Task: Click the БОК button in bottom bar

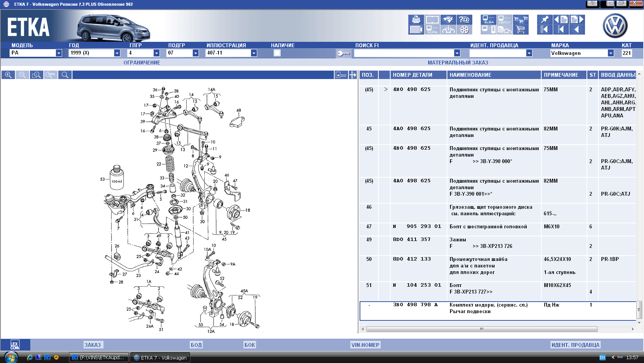Action: click(250, 345)
